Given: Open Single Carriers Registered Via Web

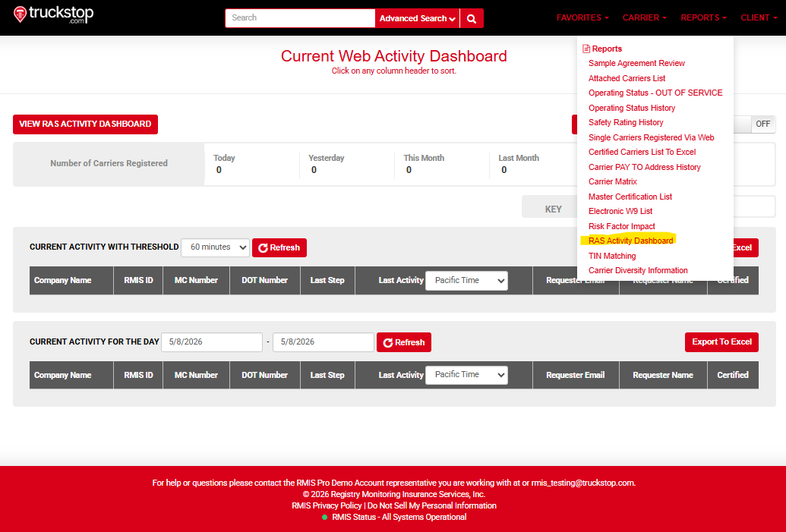Looking at the screenshot, I should [x=651, y=137].
